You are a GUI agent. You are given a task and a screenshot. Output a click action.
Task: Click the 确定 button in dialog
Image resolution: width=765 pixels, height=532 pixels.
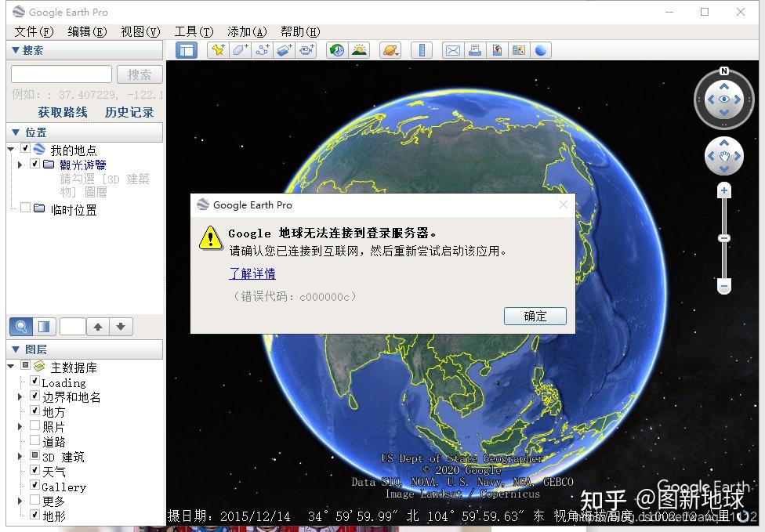point(535,316)
